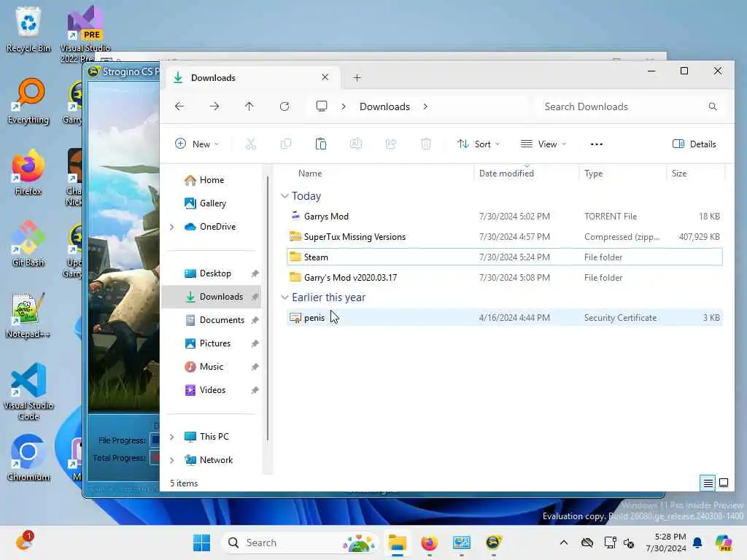Screen dimensions: 747x560
Task: Open the Sort dropdown menu
Action: point(479,144)
